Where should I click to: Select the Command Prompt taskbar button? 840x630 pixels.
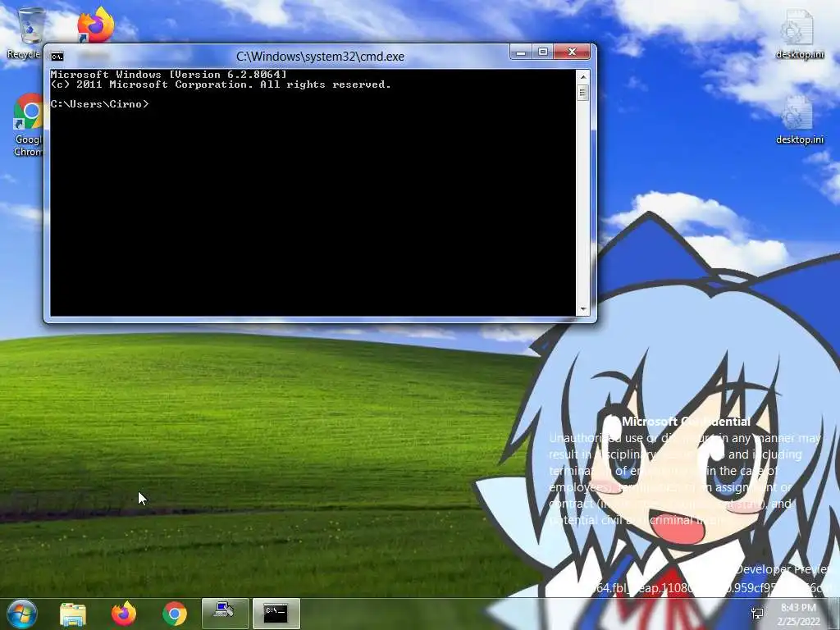[x=276, y=613]
